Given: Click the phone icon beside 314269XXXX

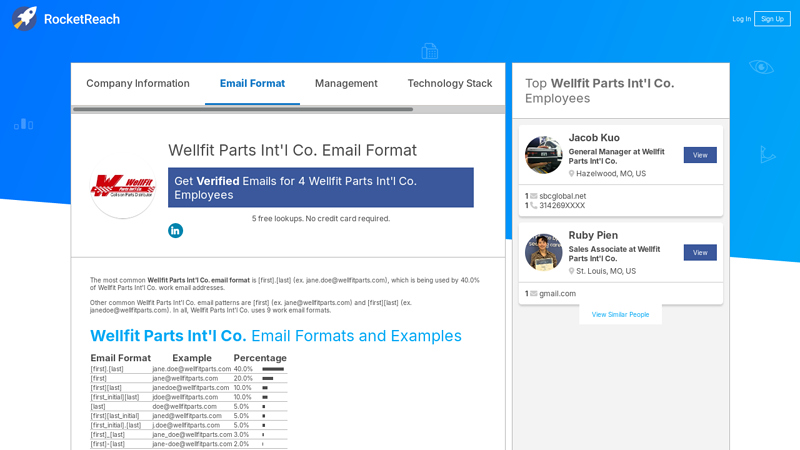Looking at the screenshot, I should pos(534,206).
